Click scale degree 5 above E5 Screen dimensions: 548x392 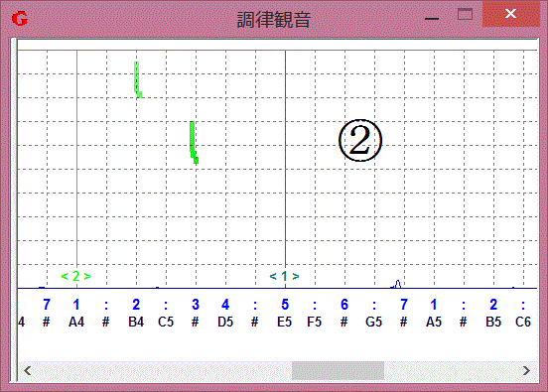(x=285, y=305)
